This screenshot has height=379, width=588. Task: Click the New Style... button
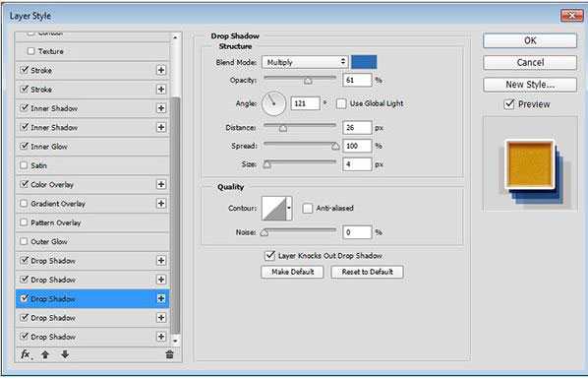530,85
